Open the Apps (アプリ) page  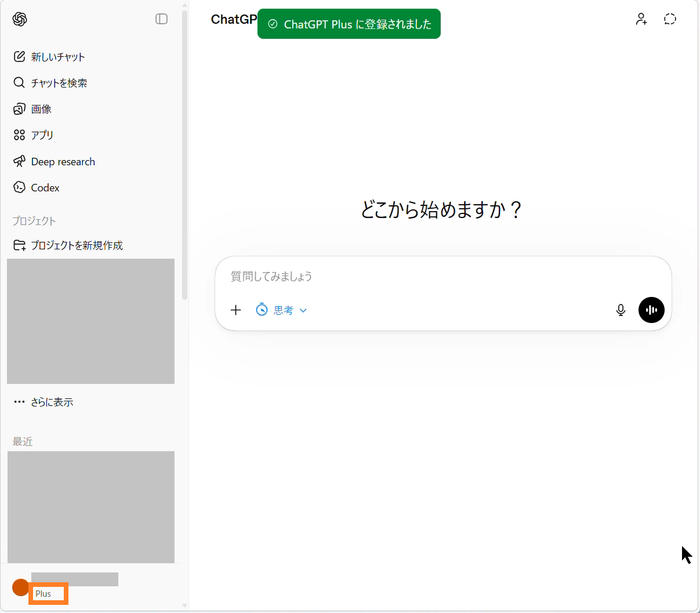42,135
